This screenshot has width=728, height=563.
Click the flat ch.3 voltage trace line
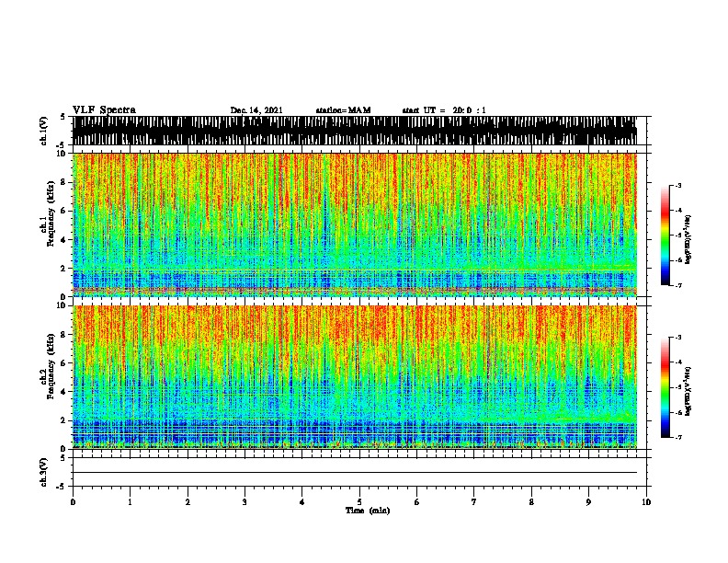355,473
